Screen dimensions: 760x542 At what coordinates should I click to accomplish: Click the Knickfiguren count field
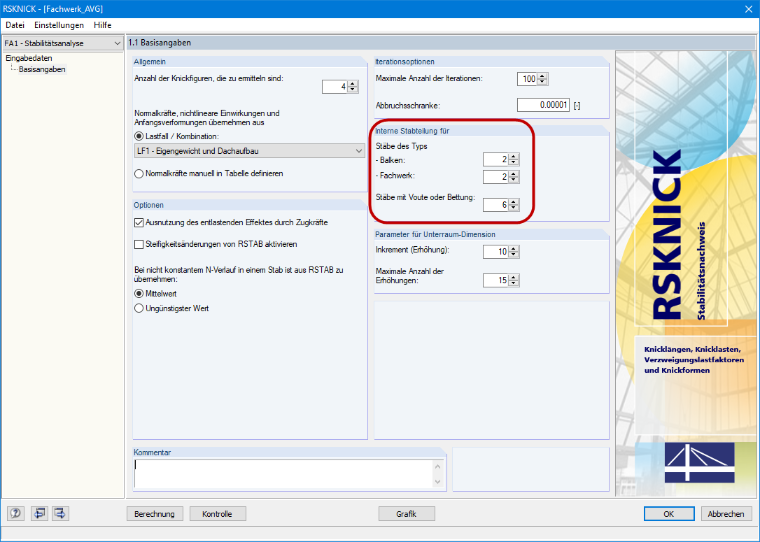pyautogui.click(x=335, y=87)
